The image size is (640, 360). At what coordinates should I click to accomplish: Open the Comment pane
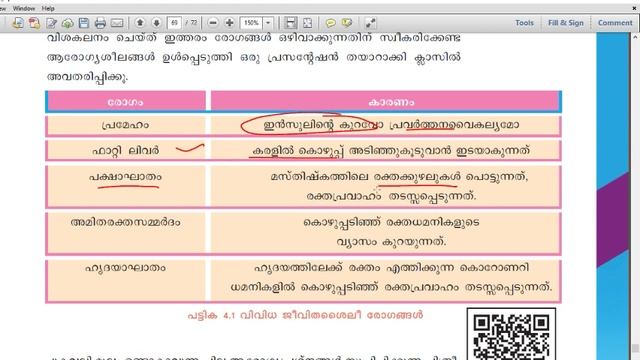coord(615,23)
